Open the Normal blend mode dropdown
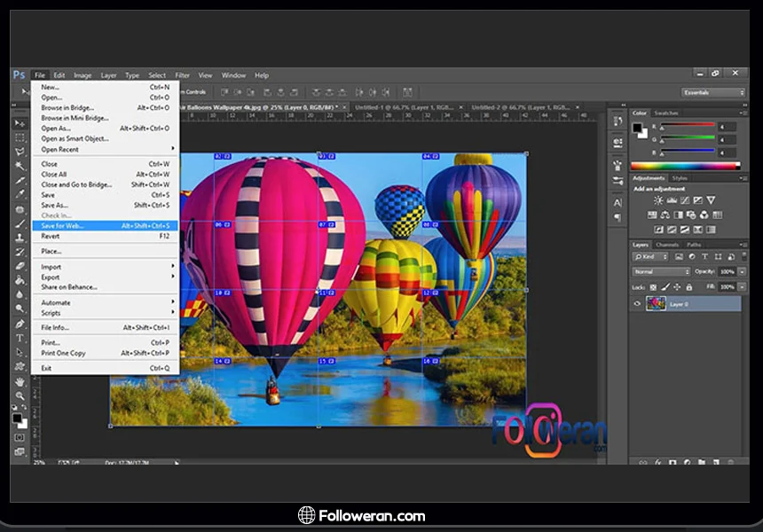 (661, 271)
